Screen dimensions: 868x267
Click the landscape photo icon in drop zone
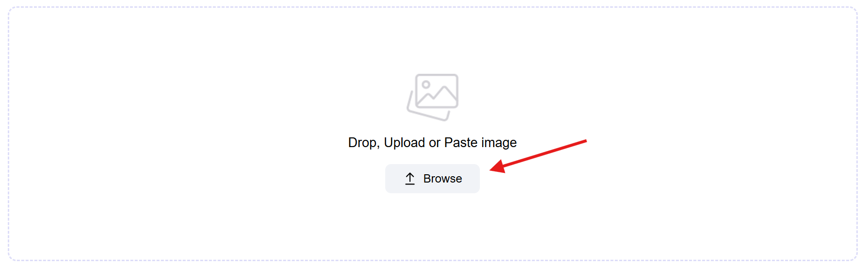click(x=432, y=97)
